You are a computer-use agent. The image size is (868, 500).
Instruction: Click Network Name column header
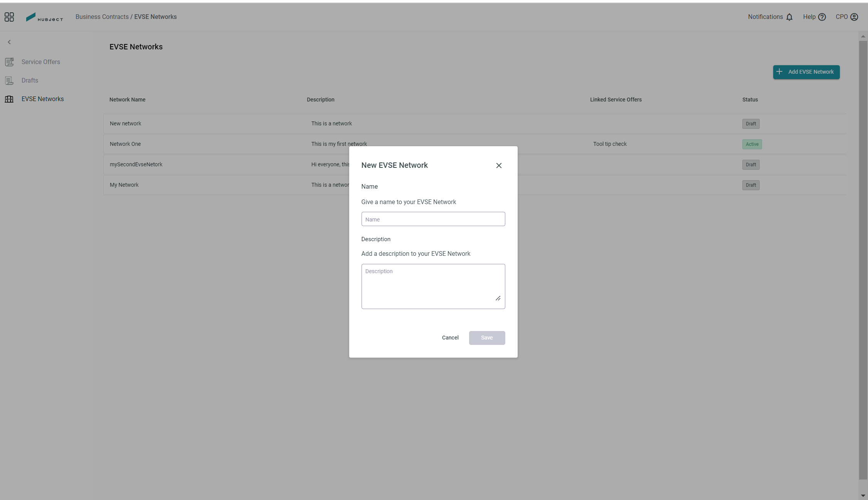tap(128, 100)
